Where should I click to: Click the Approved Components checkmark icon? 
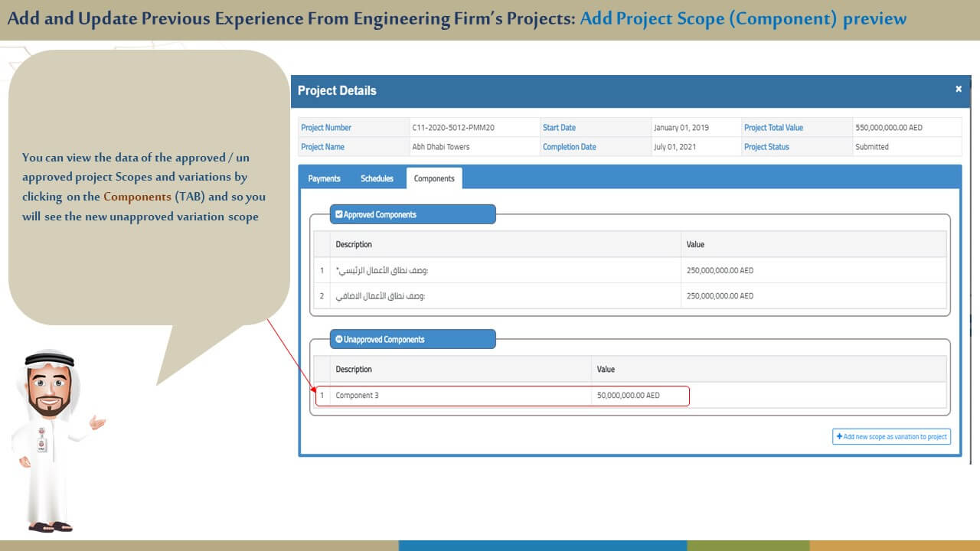pos(339,215)
